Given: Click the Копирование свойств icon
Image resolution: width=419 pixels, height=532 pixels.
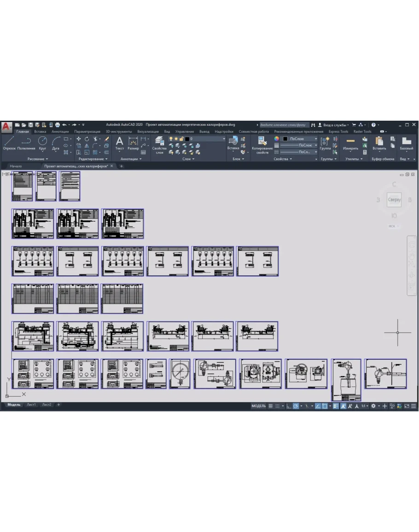Looking at the screenshot, I should click(262, 144).
